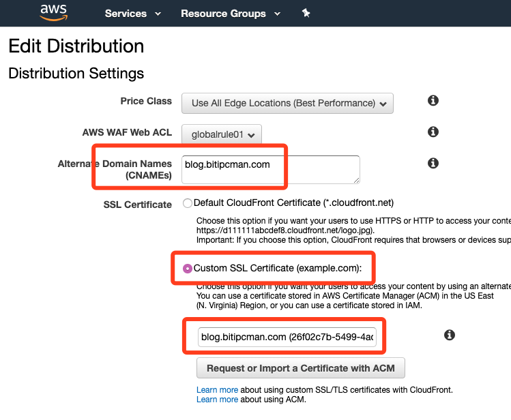Select Custom SSL Certificate radio option

[188, 269]
